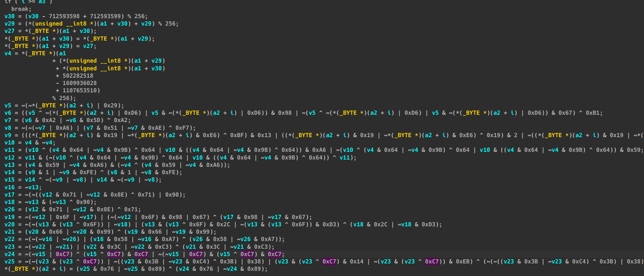Screen dimensions: 644x276
Task: Select v10 at start of 'v10 = v4 & ~v4'
Action: (x=9, y=142)
